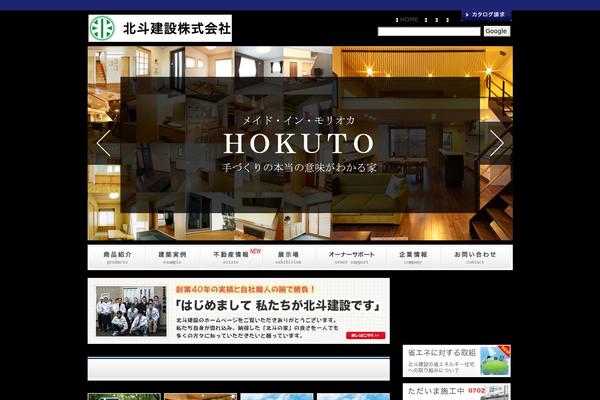Viewport: 600px width, 400px height.
Task: Click the HOKUTO hero slide image
Action: [x=300, y=143]
